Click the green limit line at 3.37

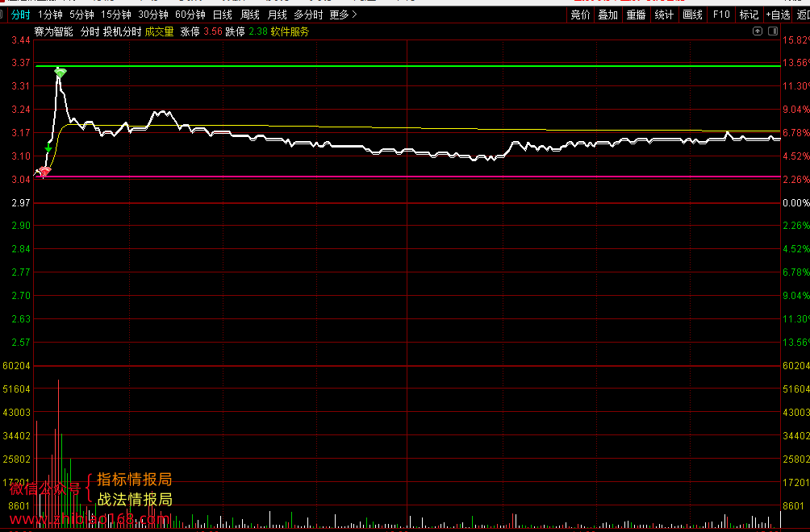(407, 66)
